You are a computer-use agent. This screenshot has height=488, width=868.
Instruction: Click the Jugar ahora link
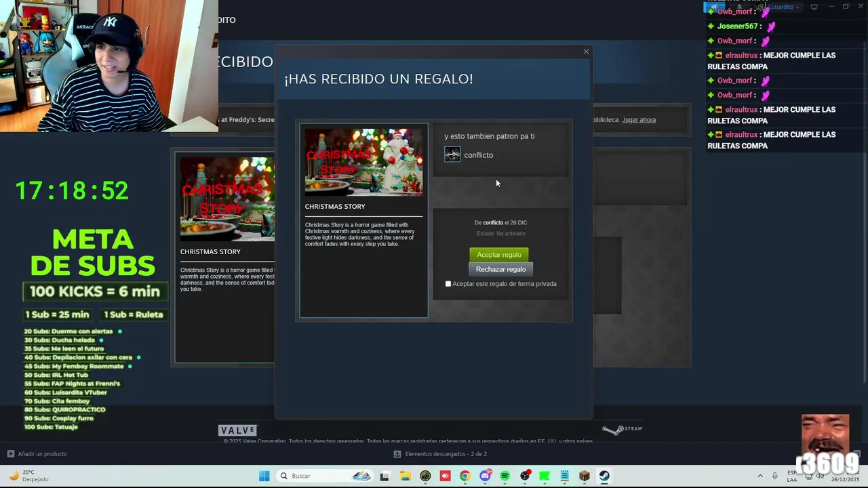coord(639,120)
